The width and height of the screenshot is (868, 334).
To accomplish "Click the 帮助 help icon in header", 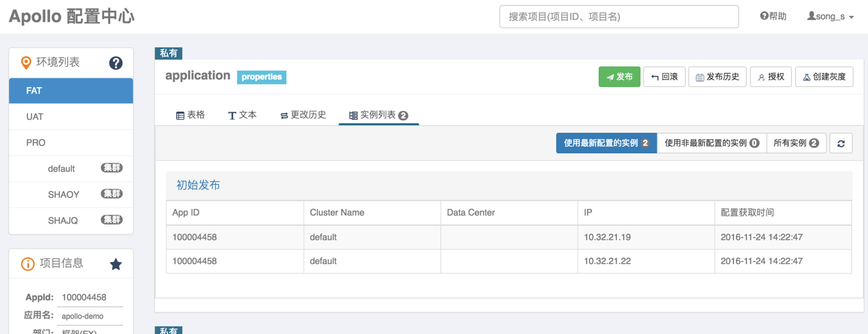I will 765,16.
